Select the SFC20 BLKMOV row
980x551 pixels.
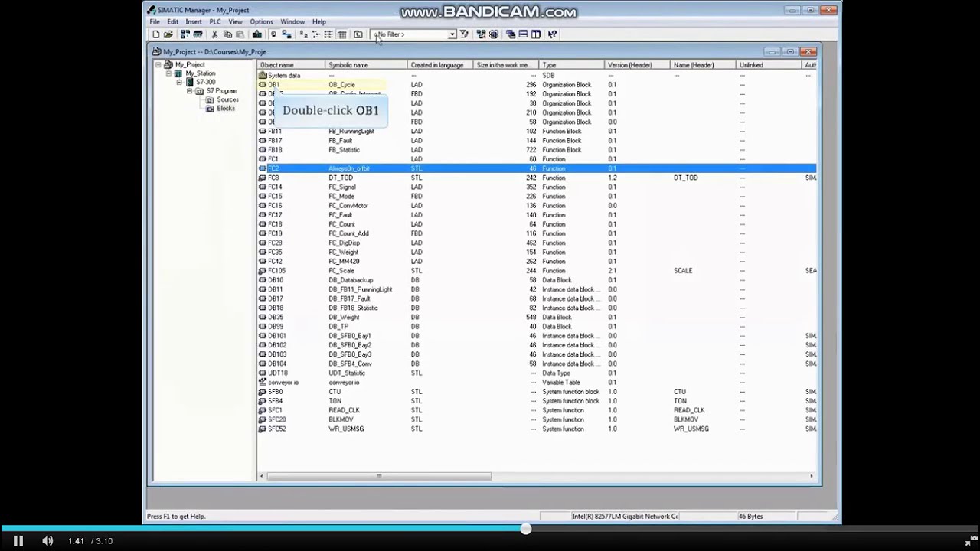537,419
